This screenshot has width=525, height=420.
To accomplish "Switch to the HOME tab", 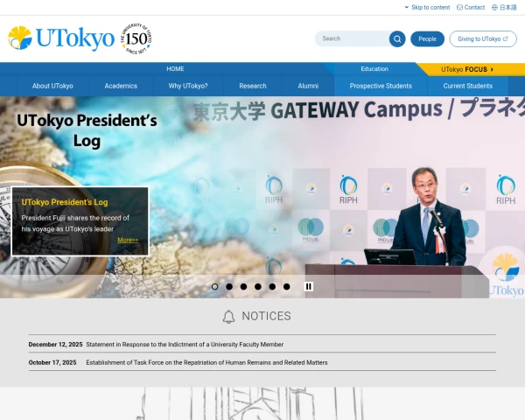I will click(175, 69).
